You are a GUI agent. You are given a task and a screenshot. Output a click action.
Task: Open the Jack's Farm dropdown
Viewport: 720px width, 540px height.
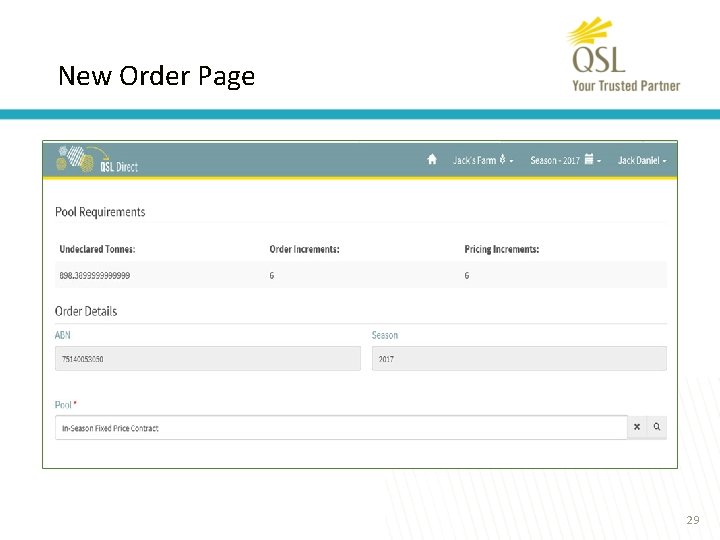click(x=483, y=160)
